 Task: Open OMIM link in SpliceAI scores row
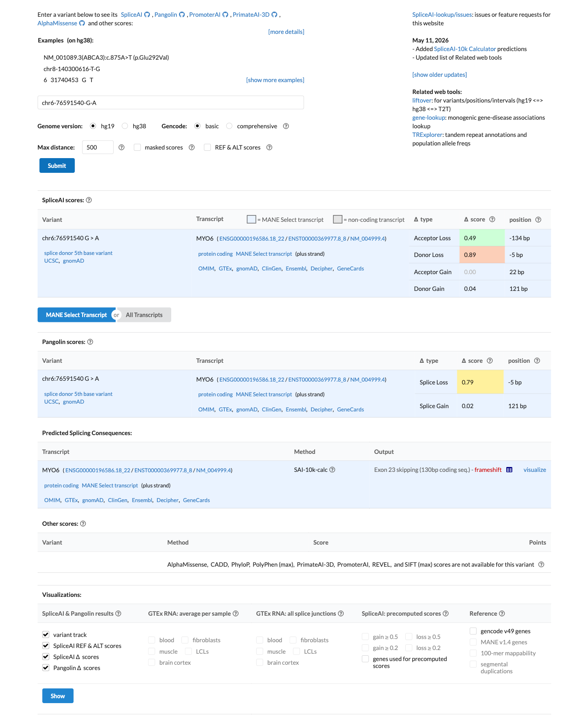coord(206,268)
